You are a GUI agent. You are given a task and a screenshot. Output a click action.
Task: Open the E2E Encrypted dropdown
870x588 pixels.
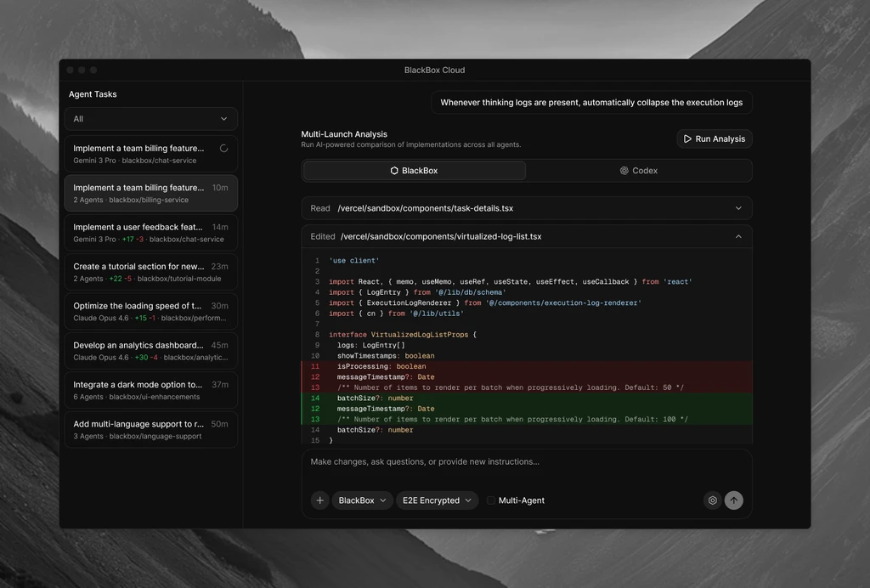coord(437,500)
